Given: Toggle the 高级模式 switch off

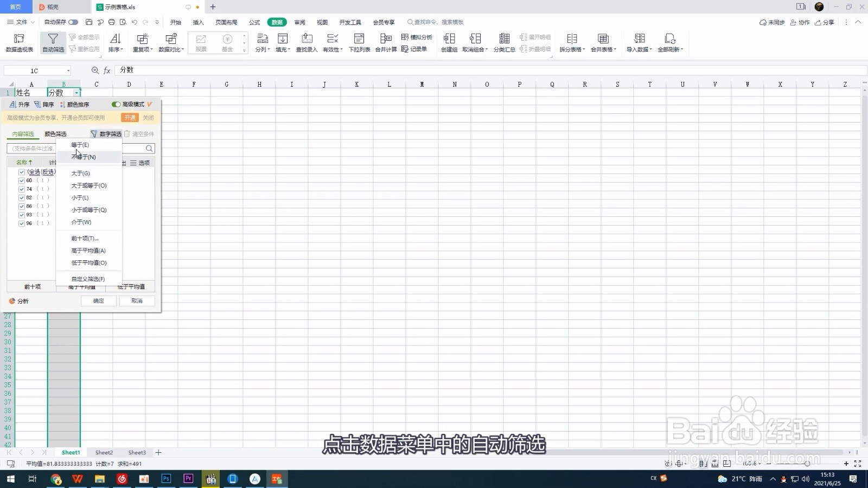Looking at the screenshot, I should (x=116, y=104).
